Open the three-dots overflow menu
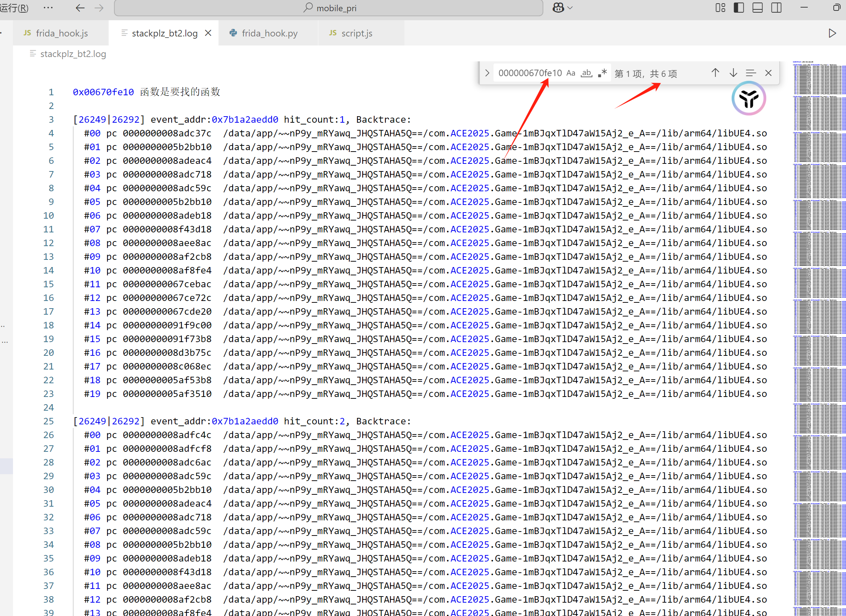 [x=48, y=8]
